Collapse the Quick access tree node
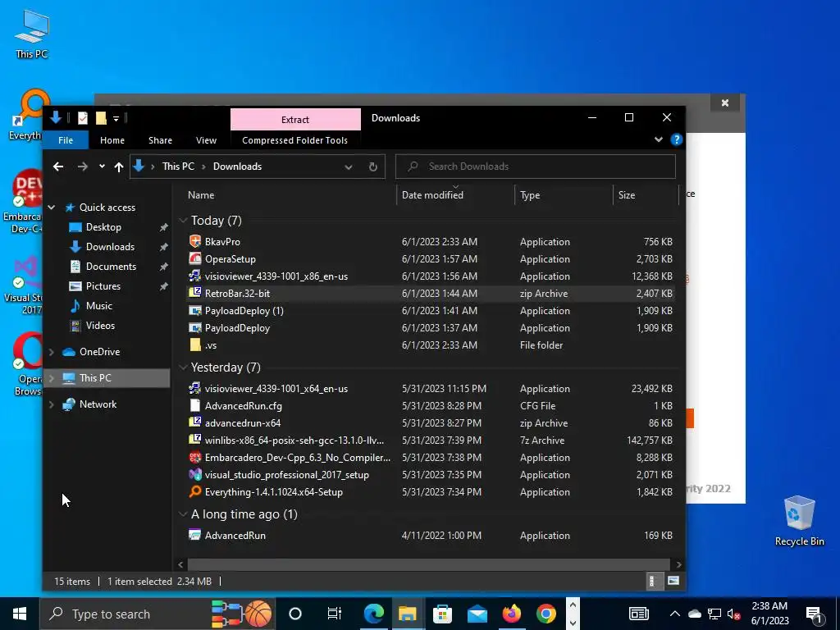 [x=52, y=208]
